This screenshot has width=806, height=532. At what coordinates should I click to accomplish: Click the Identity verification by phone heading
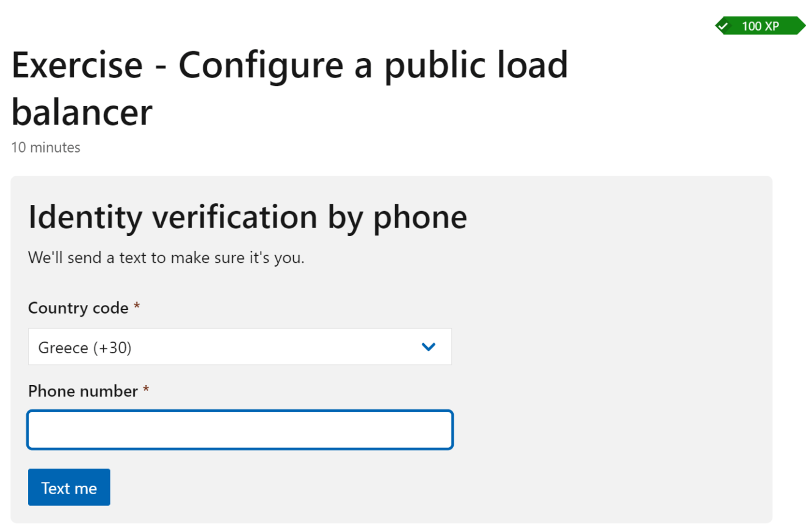[247, 217]
